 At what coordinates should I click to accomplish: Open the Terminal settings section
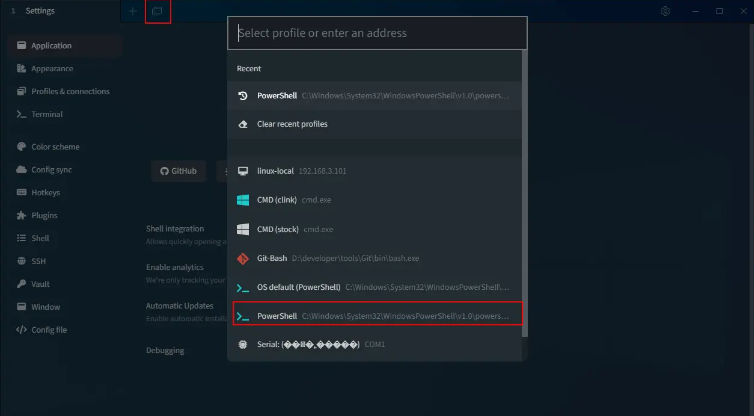click(x=65, y=114)
